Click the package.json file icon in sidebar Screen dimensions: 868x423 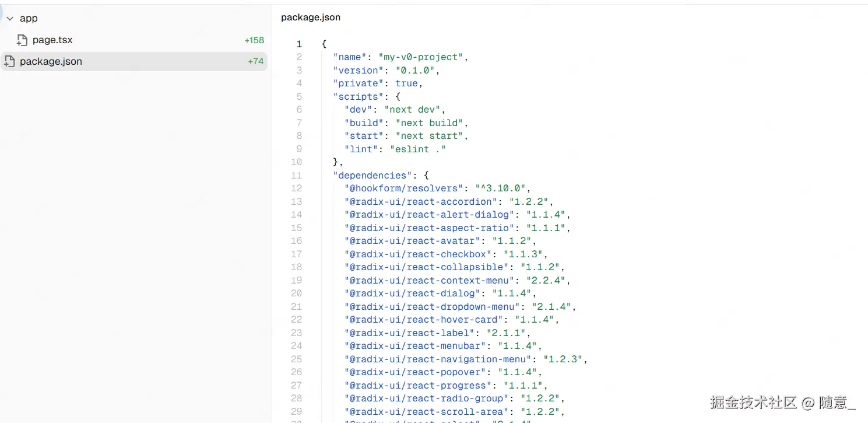click(x=9, y=61)
